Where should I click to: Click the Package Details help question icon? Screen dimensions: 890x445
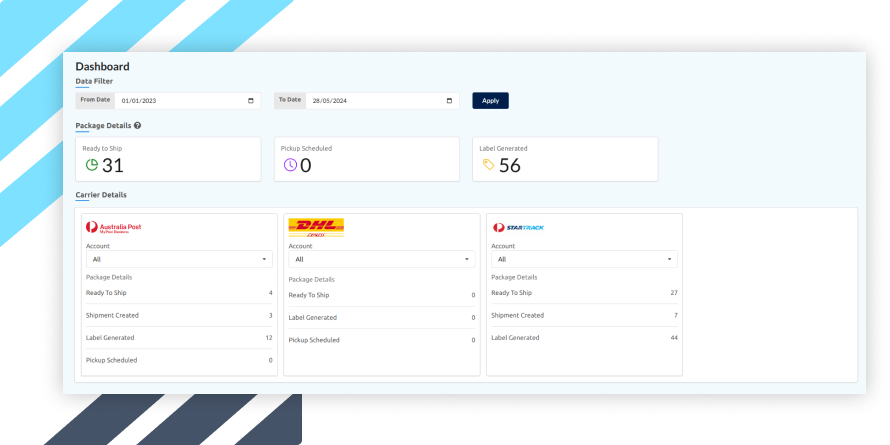coord(137,125)
